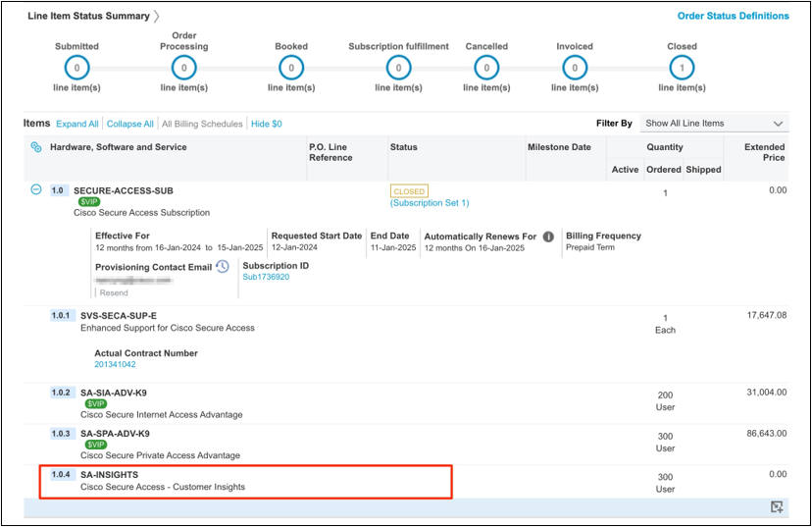Click SA-SIA-ADV-K9 item name
812x527 pixels.
(x=114, y=393)
